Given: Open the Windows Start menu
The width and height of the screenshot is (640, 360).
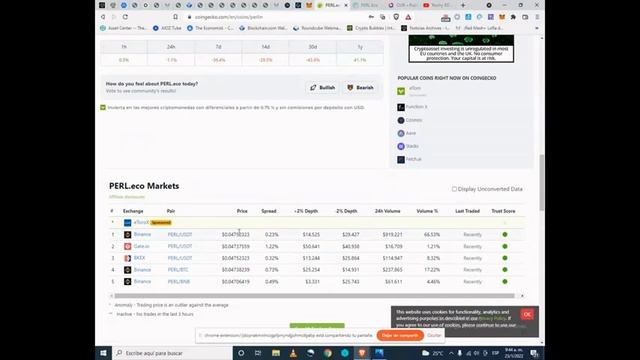Looking at the screenshot, I should tap(103, 353).
